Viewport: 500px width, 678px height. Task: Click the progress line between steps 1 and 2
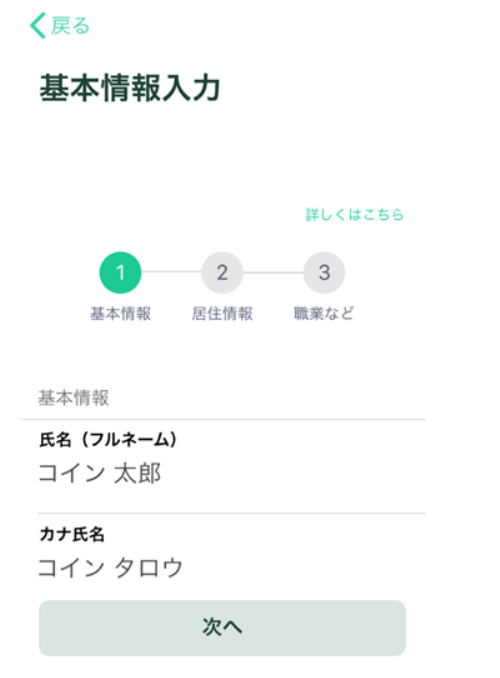[x=171, y=272]
